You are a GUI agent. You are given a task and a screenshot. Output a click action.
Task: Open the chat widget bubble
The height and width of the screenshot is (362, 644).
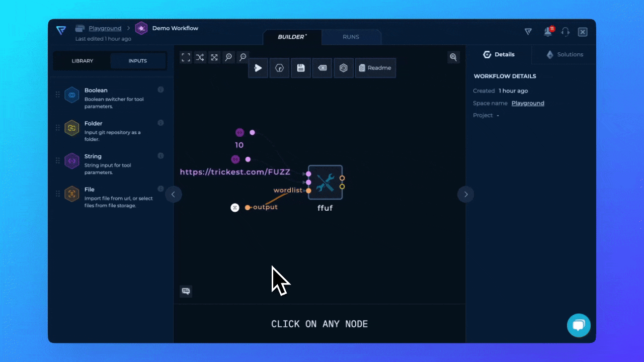click(x=579, y=325)
